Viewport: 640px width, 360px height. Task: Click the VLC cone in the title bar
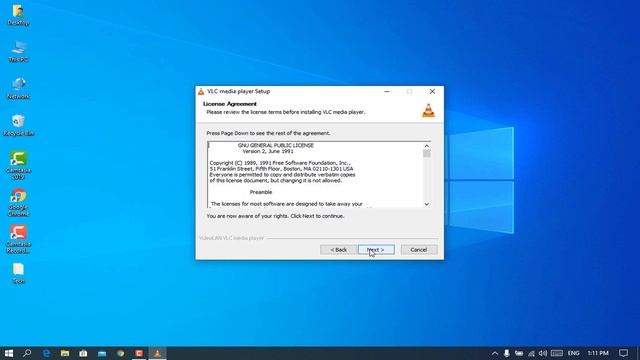[201, 91]
